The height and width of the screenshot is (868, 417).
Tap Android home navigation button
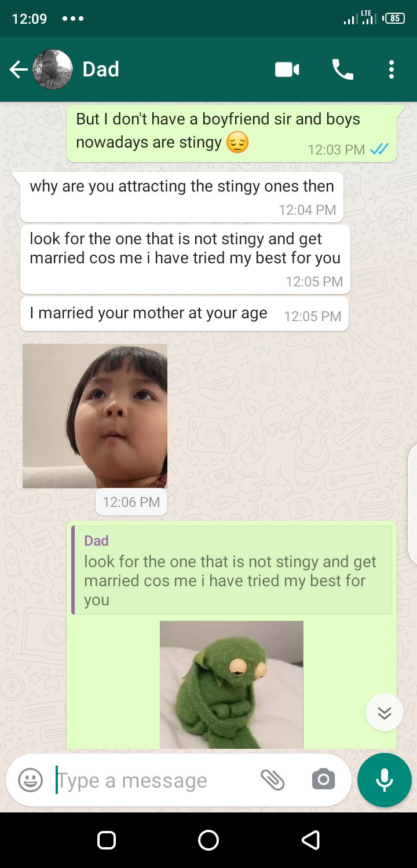pos(209,840)
